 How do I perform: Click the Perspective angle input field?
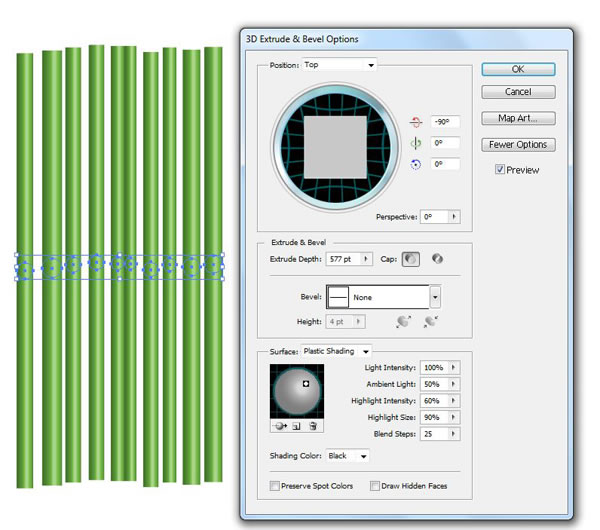pos(433,216)
